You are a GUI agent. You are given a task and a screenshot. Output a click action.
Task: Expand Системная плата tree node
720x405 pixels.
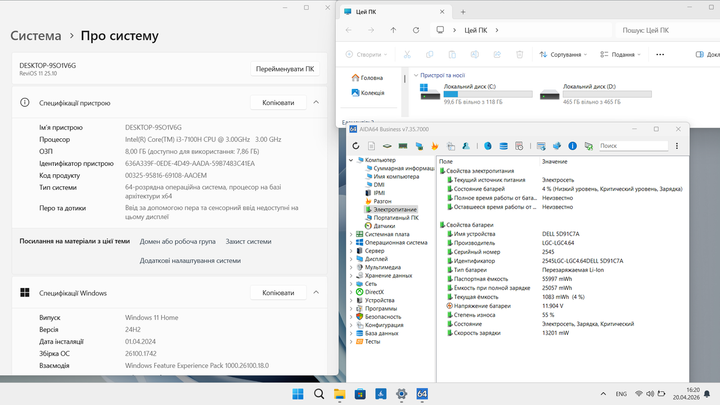(351, 235)
